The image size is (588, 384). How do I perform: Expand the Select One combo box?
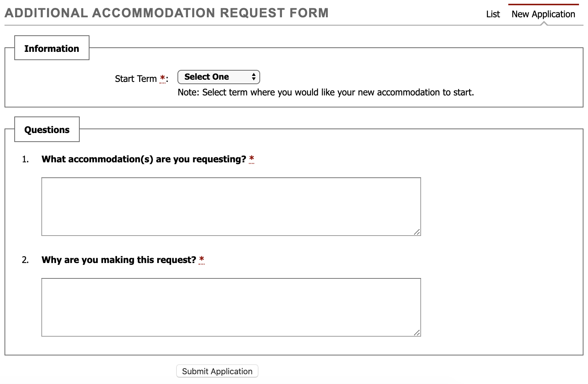tap(218, 77)
